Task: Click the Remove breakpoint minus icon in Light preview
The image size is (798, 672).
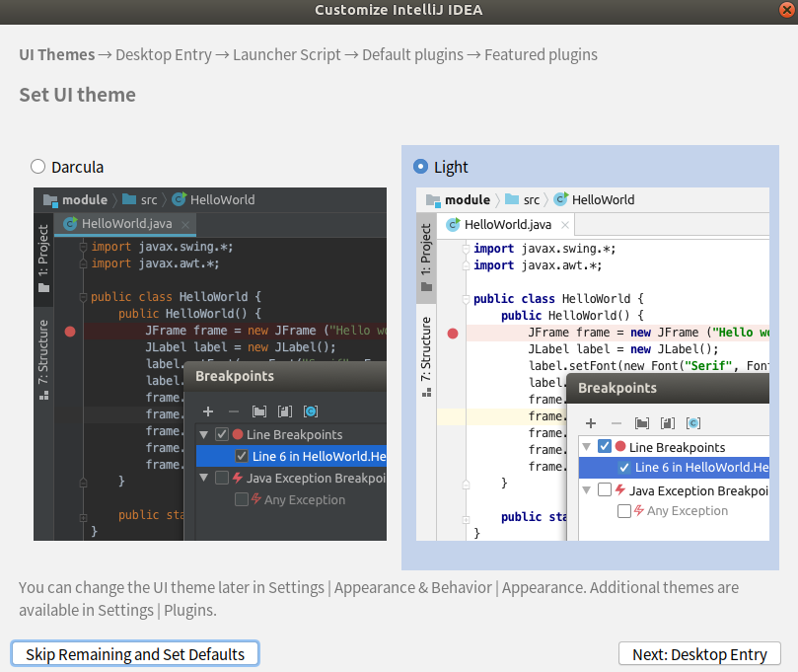Action: pyautogui.click(x=617, y=423)
